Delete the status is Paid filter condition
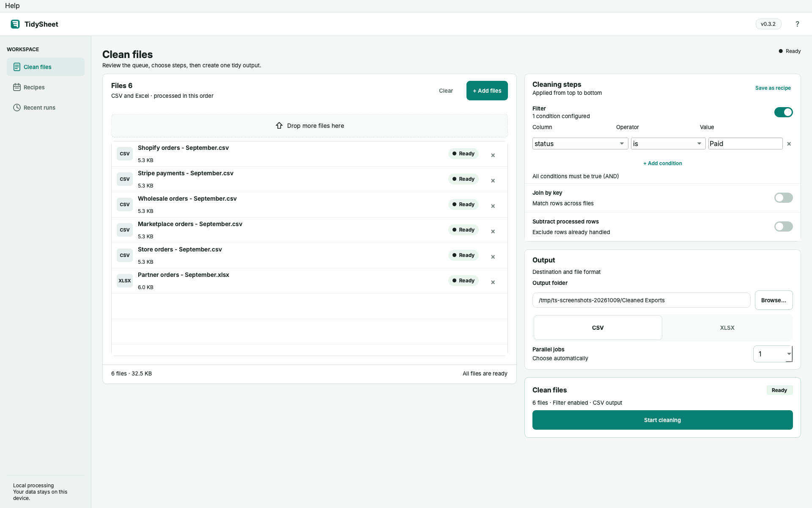The image size is (812, 508). (x=789, y=144)
